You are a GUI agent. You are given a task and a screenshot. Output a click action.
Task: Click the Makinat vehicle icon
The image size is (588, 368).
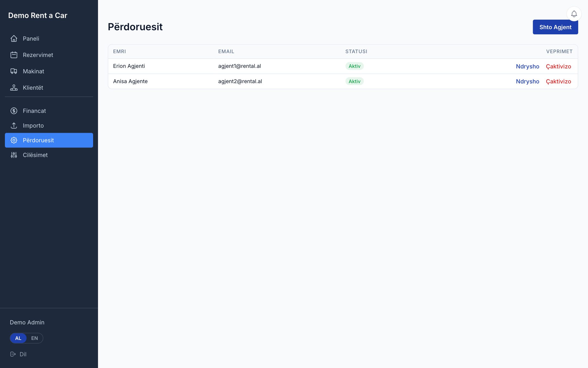14,71
